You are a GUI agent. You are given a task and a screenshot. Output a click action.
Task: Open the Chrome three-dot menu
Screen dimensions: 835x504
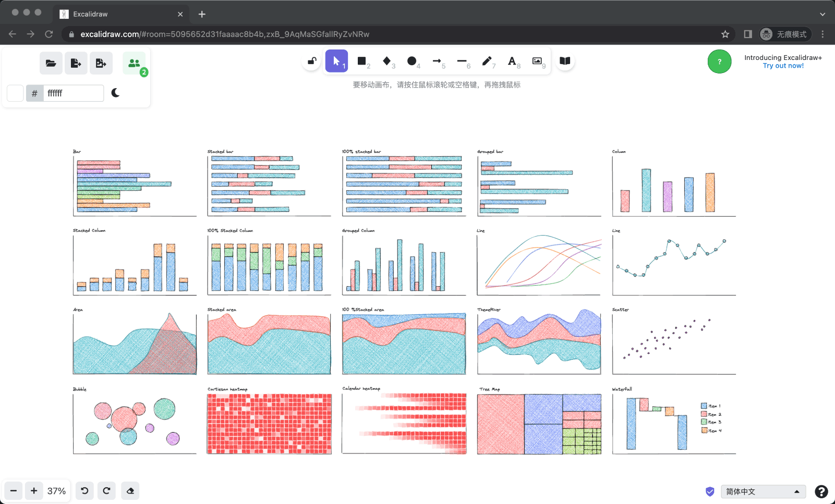pyautogui.click(x=822, y=34)
